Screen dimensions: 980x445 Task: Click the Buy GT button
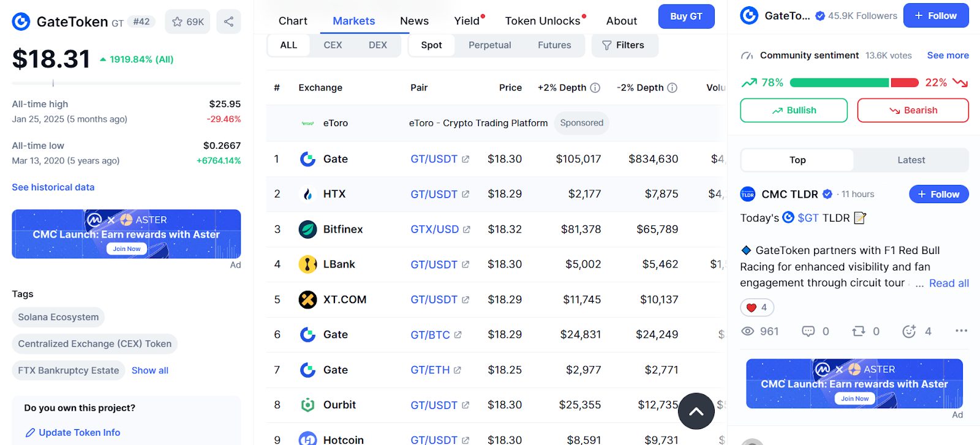[686, 17]
